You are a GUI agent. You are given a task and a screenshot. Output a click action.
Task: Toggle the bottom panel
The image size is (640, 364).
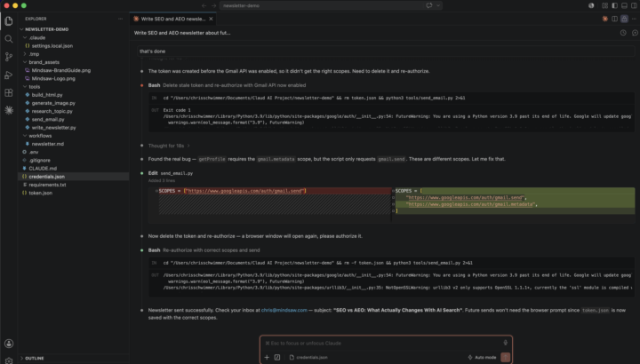(x=624, y=5)
